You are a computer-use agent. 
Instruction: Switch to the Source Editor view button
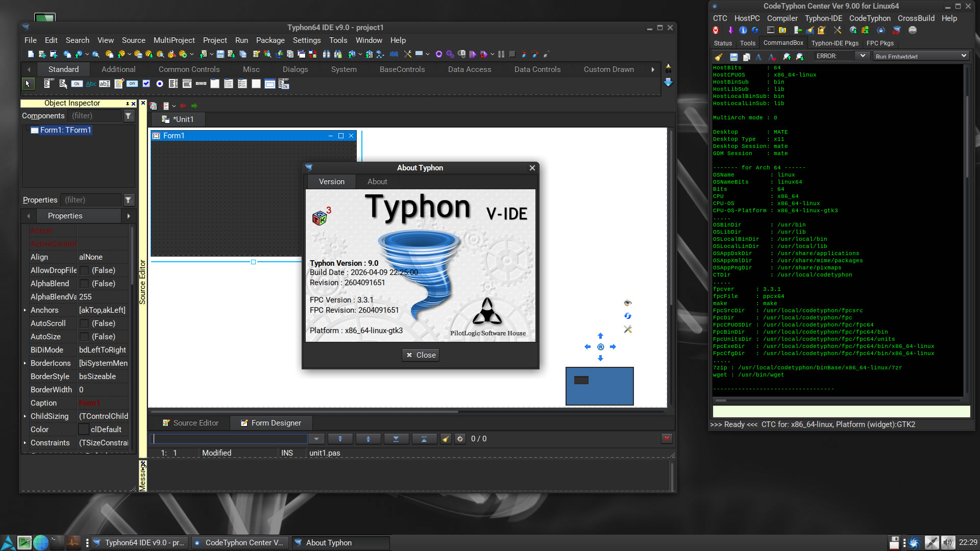tap(190, 423)
